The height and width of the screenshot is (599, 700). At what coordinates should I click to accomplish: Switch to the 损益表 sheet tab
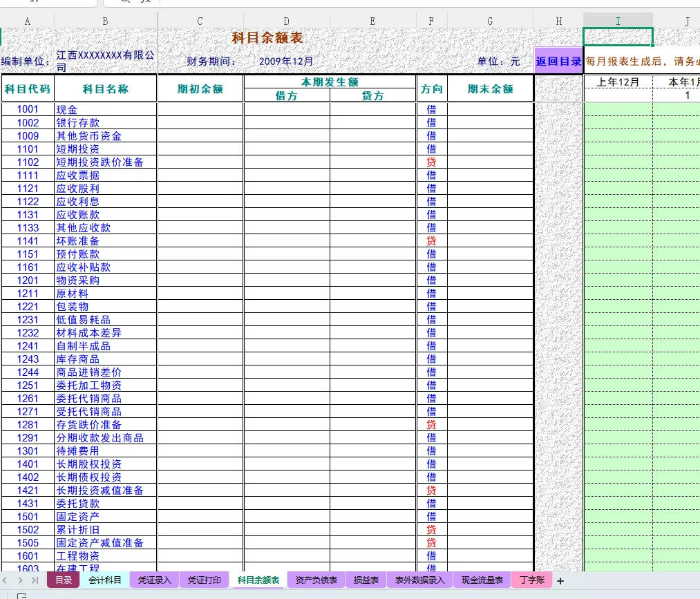366,580
